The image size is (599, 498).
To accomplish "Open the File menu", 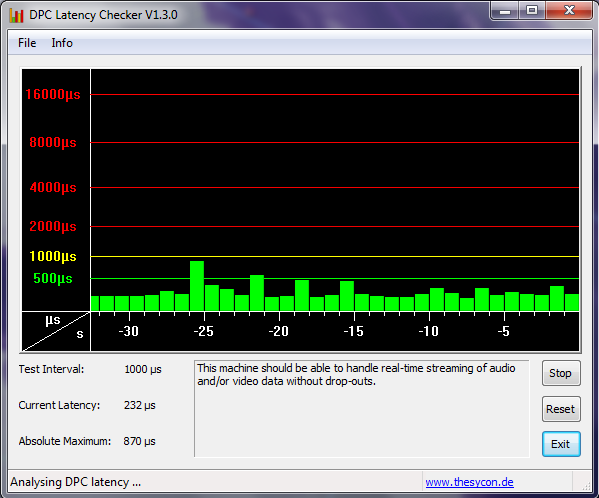I will point(27,43).
